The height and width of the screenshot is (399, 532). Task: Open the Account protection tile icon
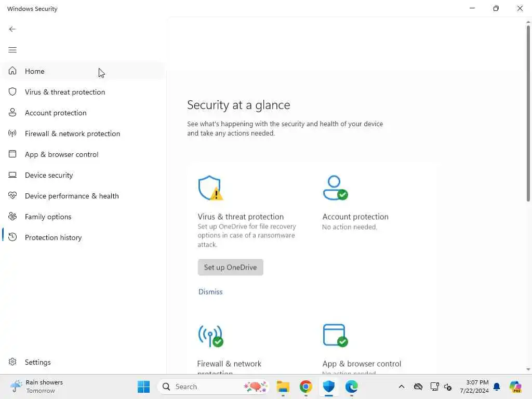tap(335, 188)
